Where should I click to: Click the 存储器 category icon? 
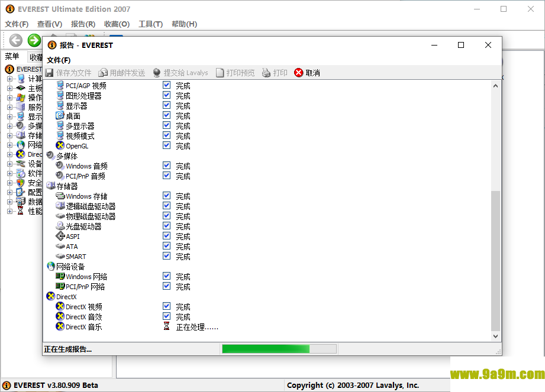point(51,186)
